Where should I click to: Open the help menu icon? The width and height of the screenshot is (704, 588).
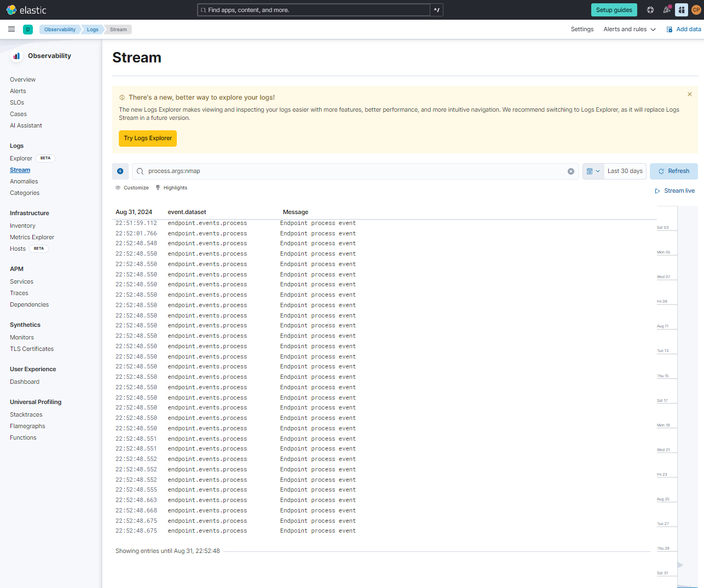(x=650, y=10)
